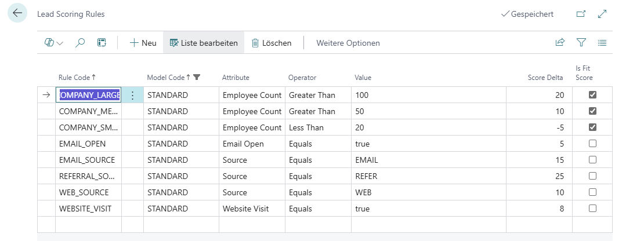This screenshot has height=241, width=644.
Task: Click the share icon in toolbar
Action: tap(560, 43)
